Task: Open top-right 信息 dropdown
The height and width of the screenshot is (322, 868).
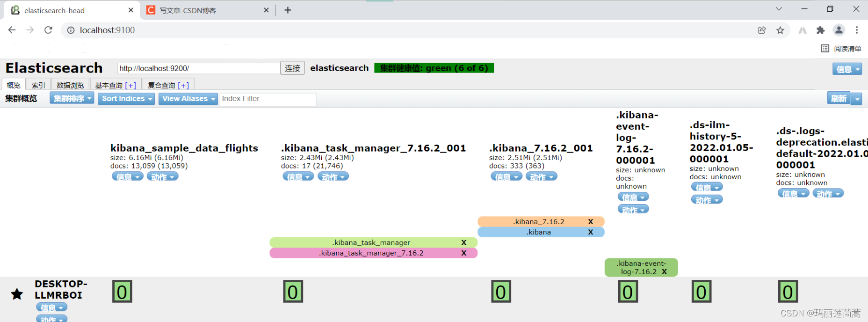Action: (x=847, y=69)
